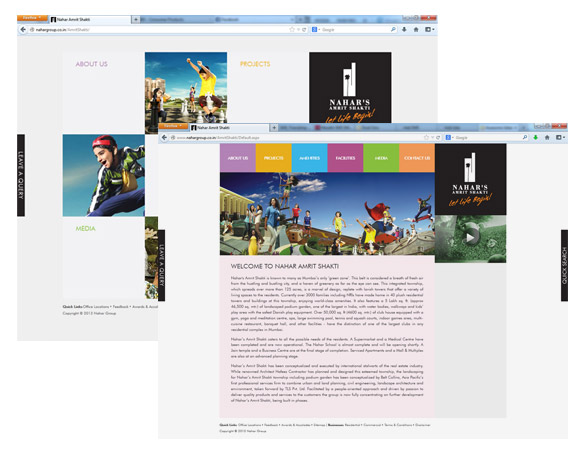
Task: Bookmark page with star in rear window
Action: (x=292, y=30)
